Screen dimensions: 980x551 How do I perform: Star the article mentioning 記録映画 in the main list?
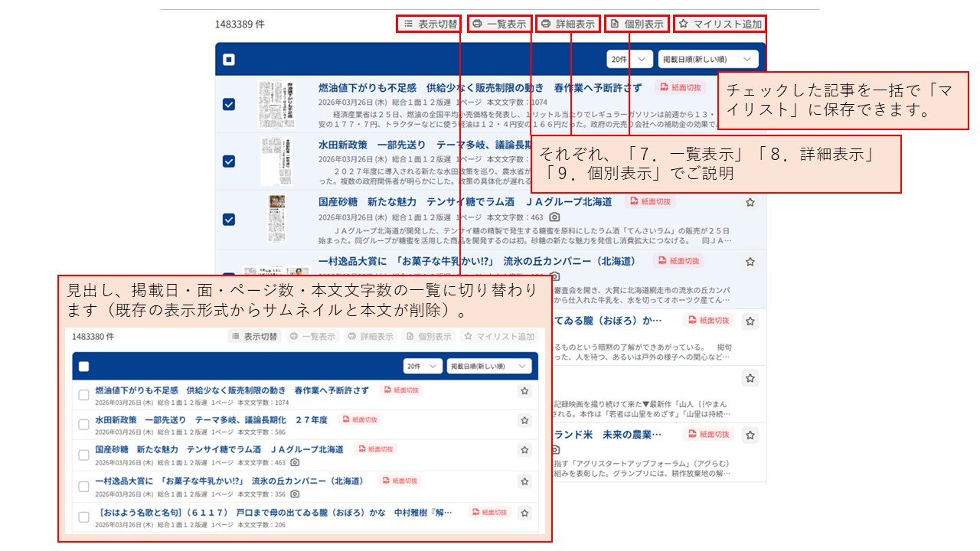tap(750, 378)
